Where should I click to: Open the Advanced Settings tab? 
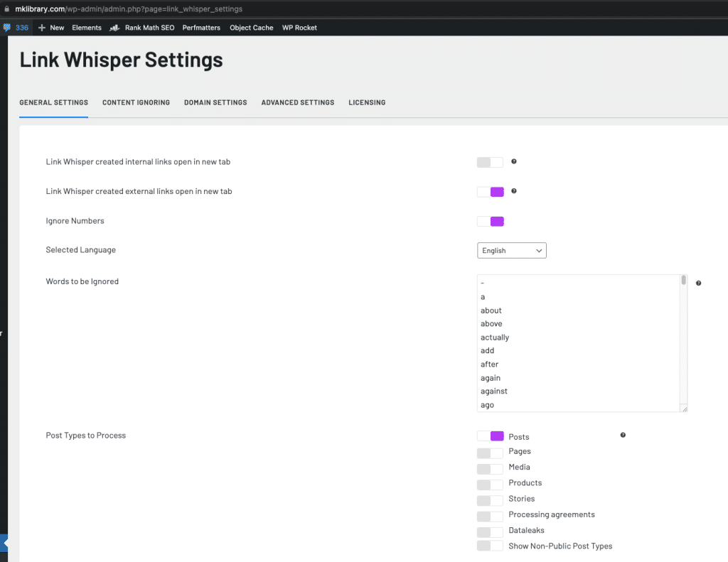(x=297, y=102)
